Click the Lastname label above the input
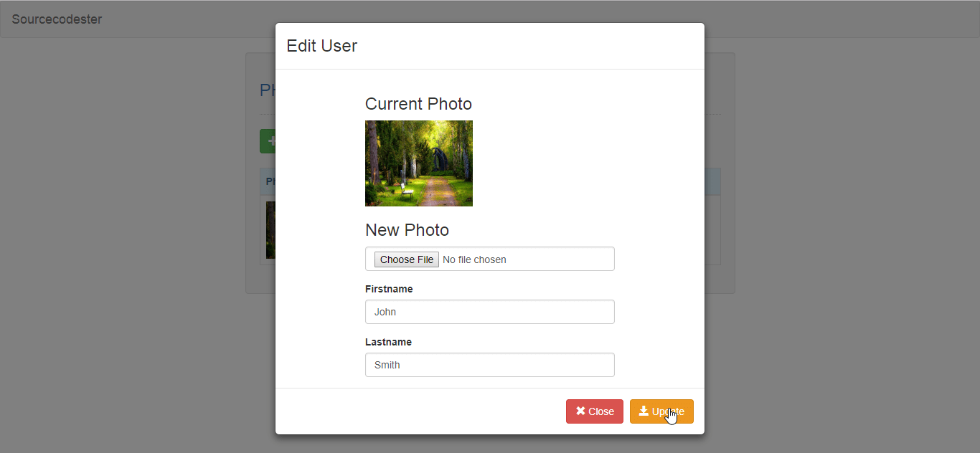This screenshot has height=453, width=980. coord(388,342)
